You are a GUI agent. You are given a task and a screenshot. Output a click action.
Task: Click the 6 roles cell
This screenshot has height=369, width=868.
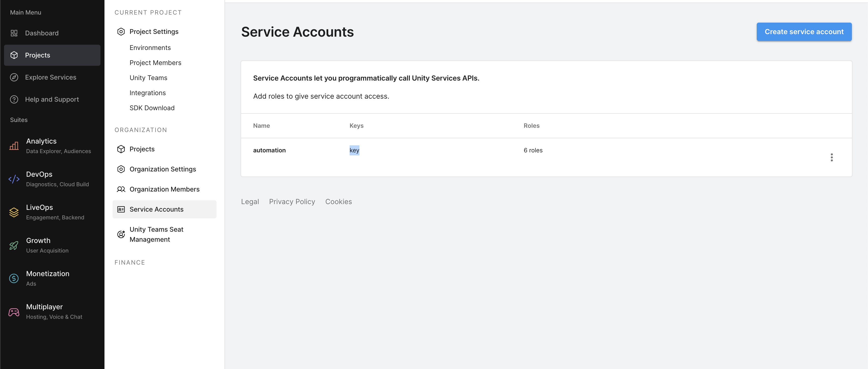coord(533,151)
